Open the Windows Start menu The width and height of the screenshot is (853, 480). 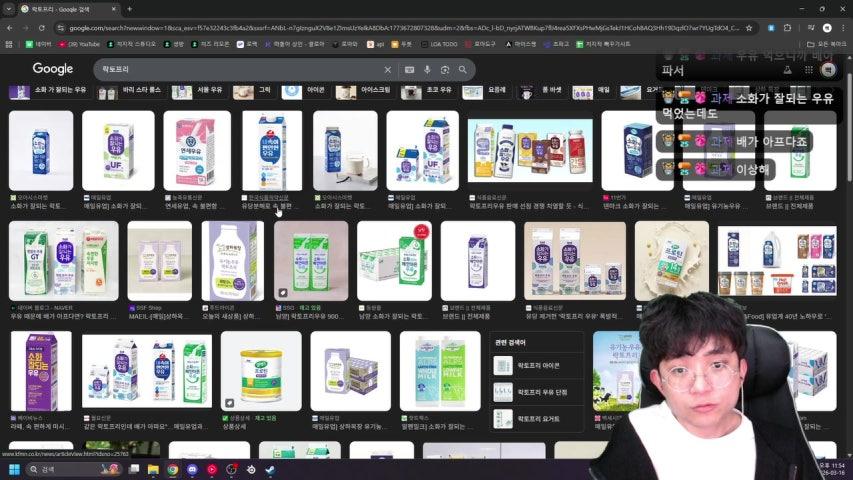[15, 469]
